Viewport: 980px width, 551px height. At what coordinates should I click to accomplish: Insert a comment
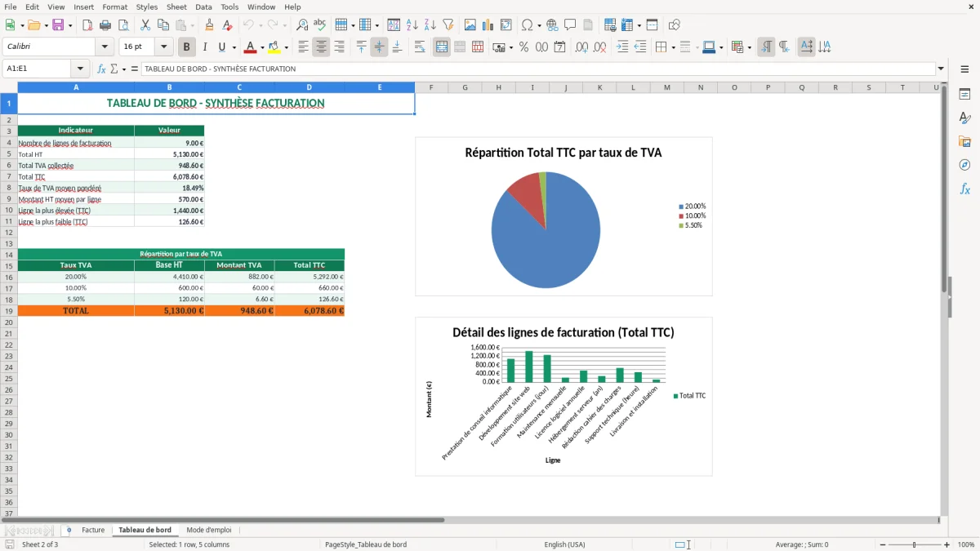point(570,25)
